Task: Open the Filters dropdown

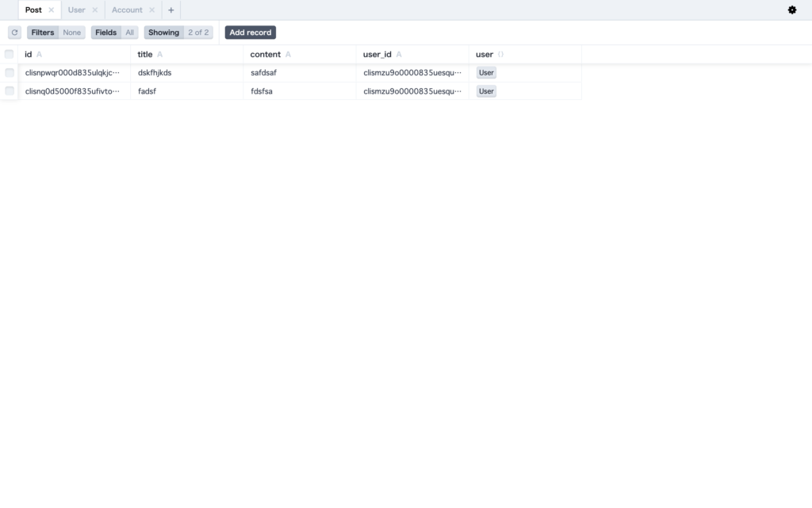Action: coord(56,33)
